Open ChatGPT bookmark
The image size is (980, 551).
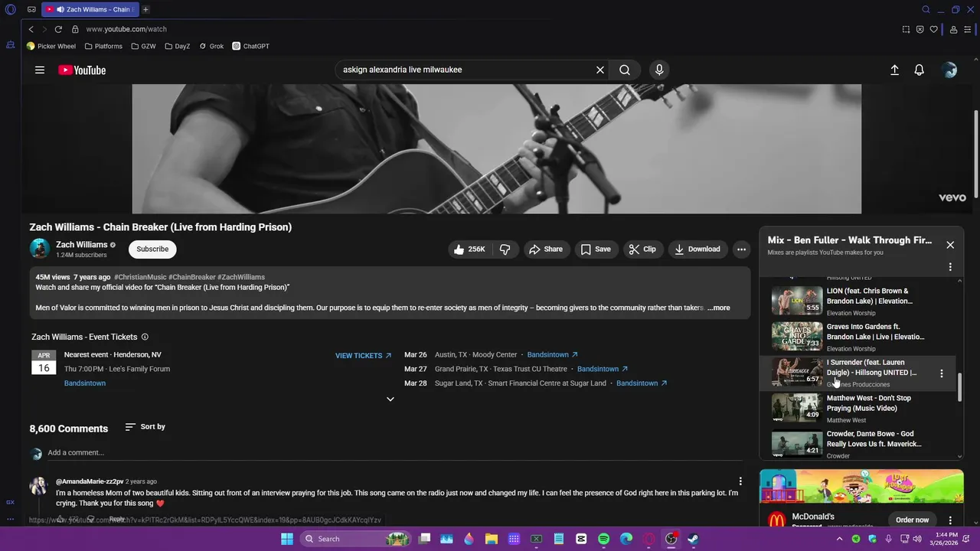pos(251,46)
